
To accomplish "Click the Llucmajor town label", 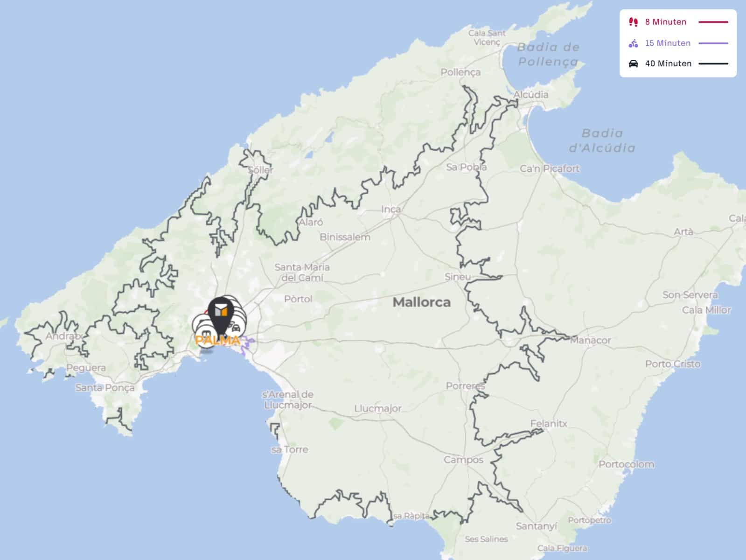I will pyautogui.click(x=378, y=409).
